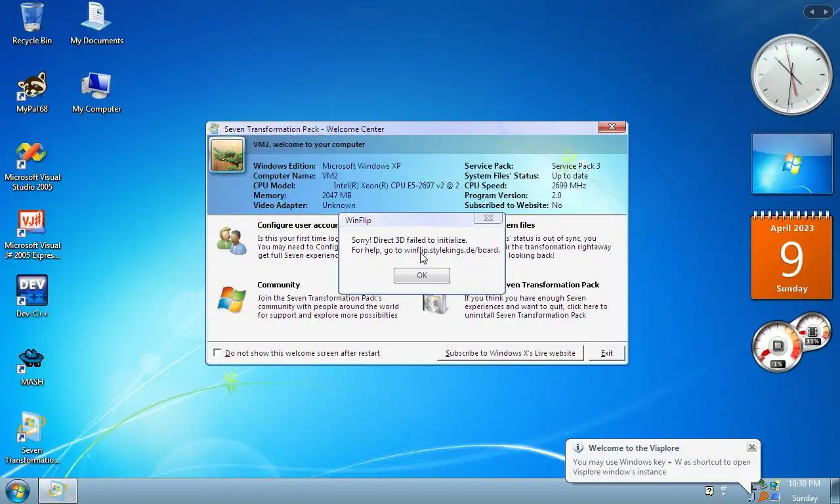840x504 pixels.
Task: Click the colorful squares tray icon
Action: point(775,484)
